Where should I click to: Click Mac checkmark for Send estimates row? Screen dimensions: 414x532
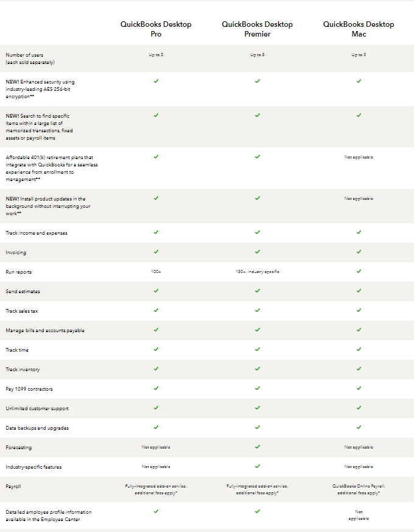click(x=359, y=291)
